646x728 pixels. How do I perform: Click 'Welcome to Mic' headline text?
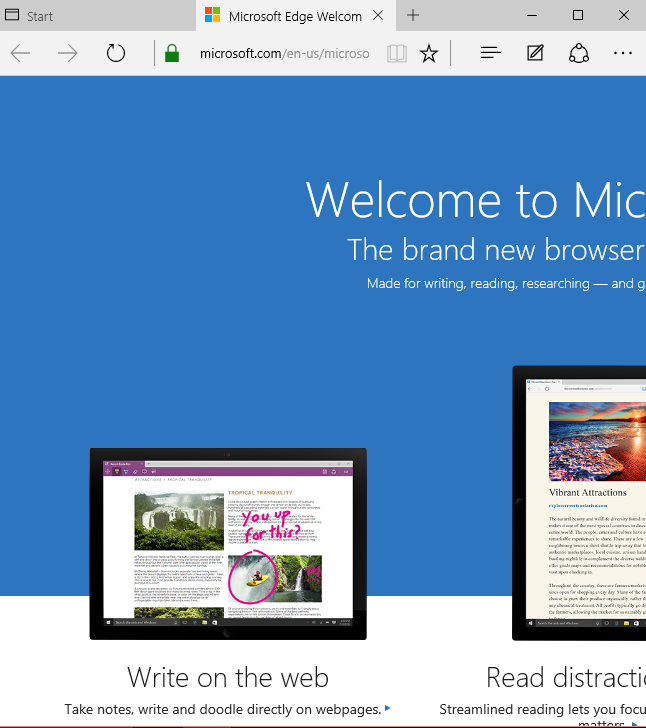(476, 200)
